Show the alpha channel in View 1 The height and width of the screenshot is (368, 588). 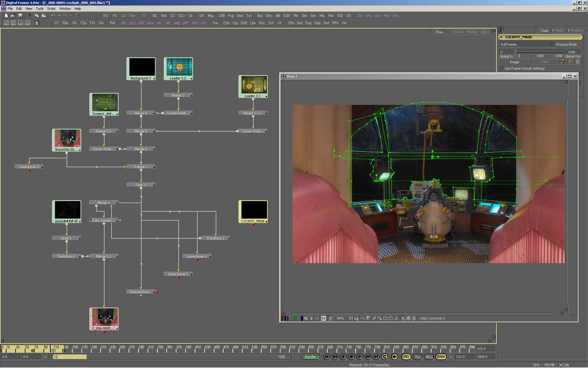(x=306, y=318)
